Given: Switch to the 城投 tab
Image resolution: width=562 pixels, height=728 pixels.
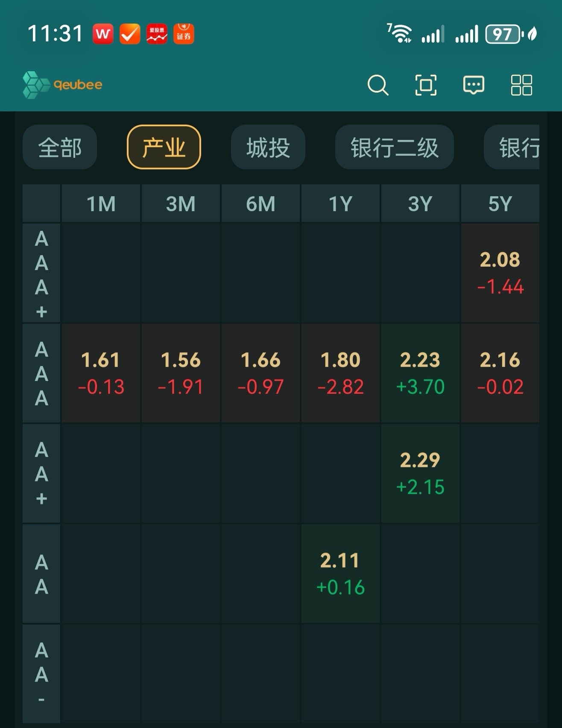Looking at the screenshot, I should 268,147.
